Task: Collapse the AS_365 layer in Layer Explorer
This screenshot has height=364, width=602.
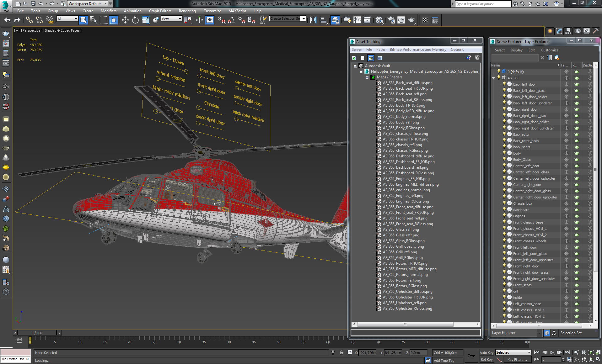Action: point(494,78)
